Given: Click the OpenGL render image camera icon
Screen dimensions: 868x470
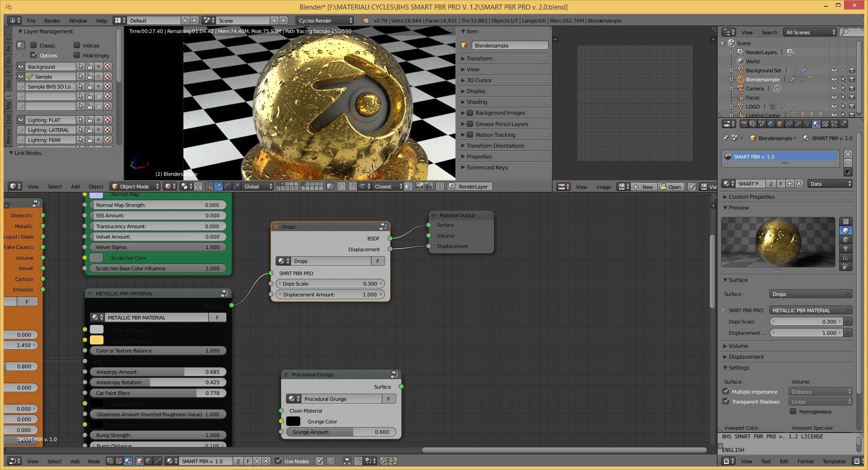Looking at the screenshot, I should 419,186.
